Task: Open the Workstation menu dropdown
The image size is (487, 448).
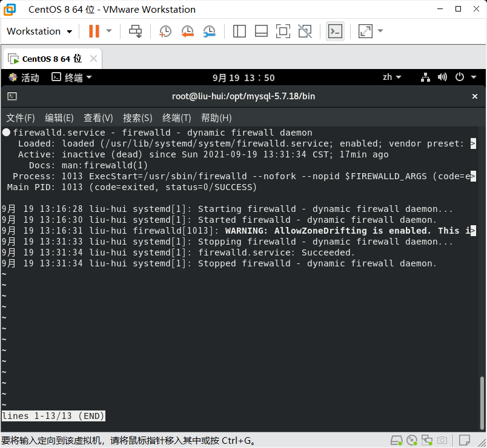Action: (x=39, y=31)
